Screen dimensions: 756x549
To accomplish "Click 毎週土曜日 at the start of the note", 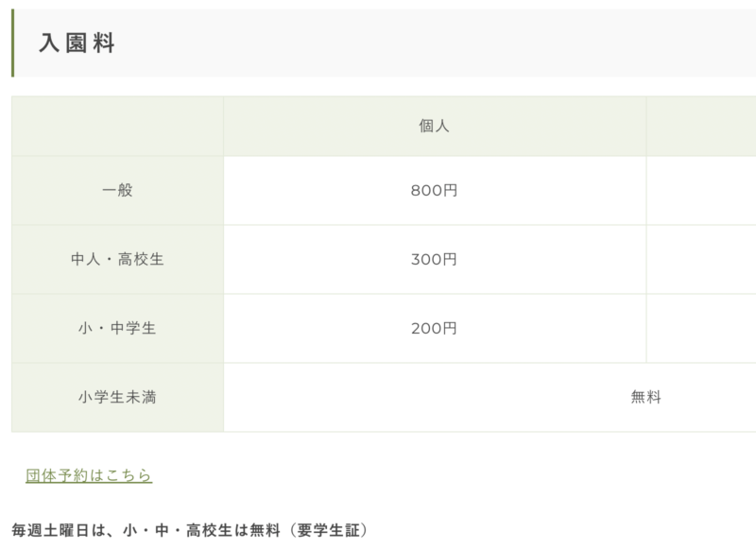I will tap(49, 530).
